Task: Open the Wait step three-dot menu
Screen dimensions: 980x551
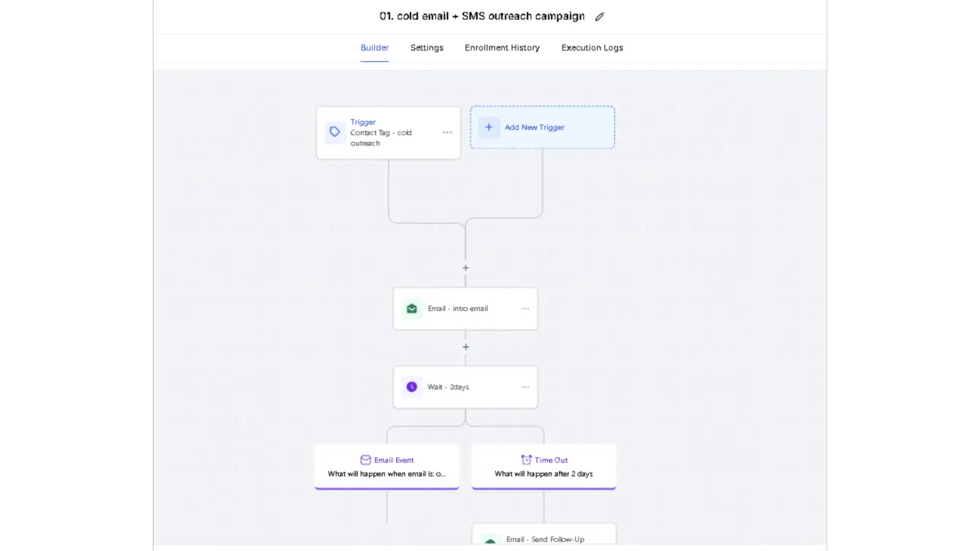Action: pyautogui.click(x=525, y=387)
